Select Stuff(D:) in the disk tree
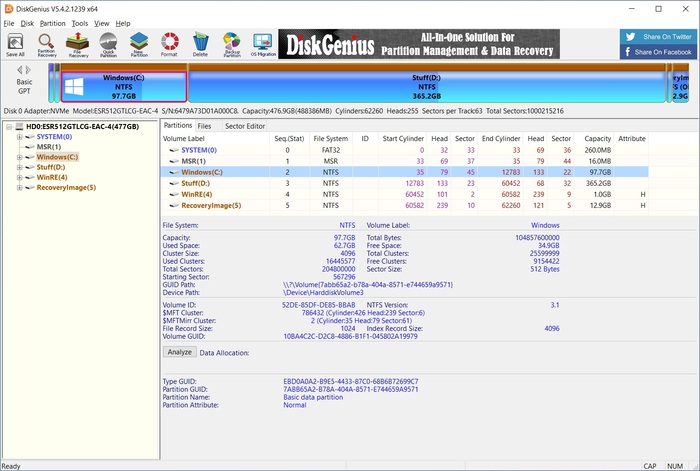 click(51, 167)
